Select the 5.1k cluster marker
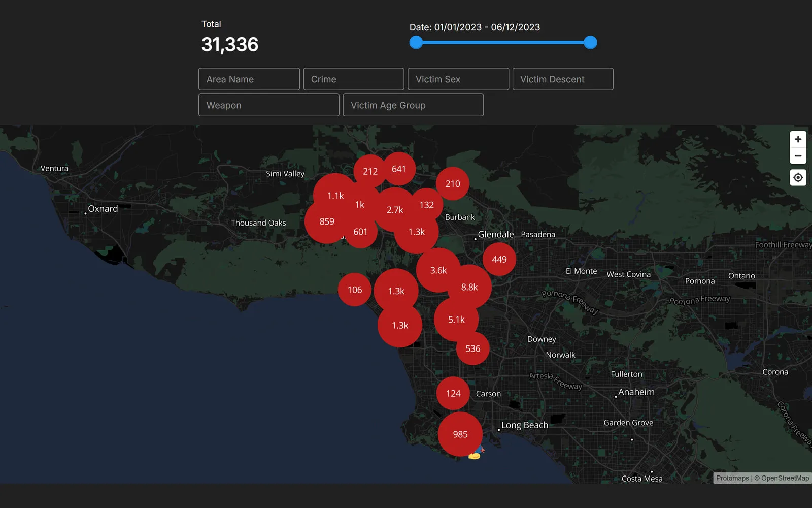Screen dimensions: 812x508 tap(456, 320)
